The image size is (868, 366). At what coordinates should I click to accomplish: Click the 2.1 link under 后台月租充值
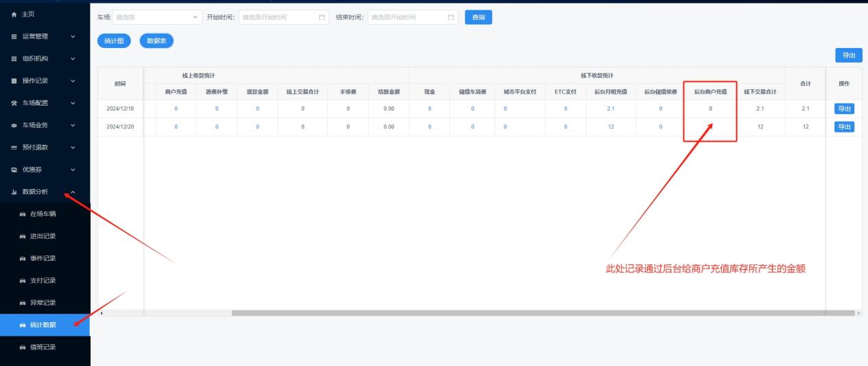[611, 108]
